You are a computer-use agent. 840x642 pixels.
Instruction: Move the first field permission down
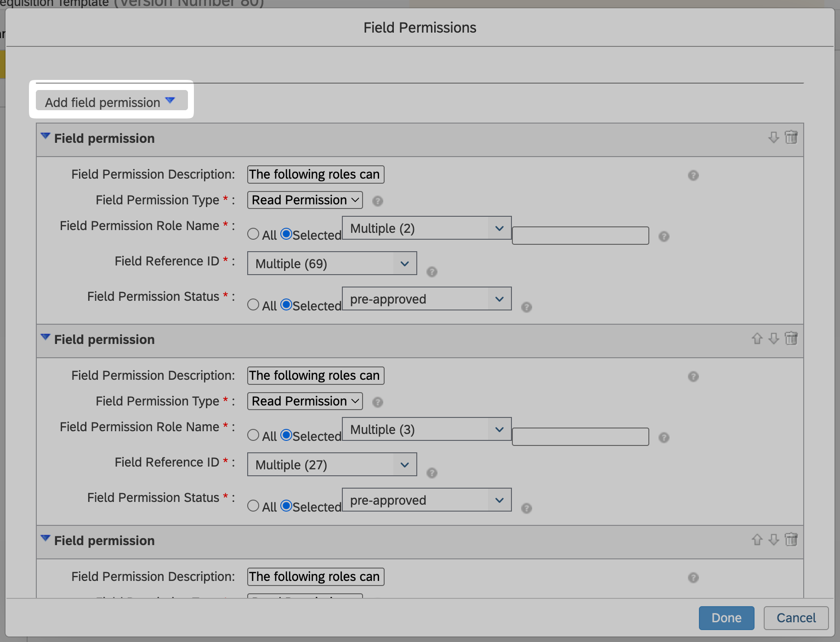773,137
